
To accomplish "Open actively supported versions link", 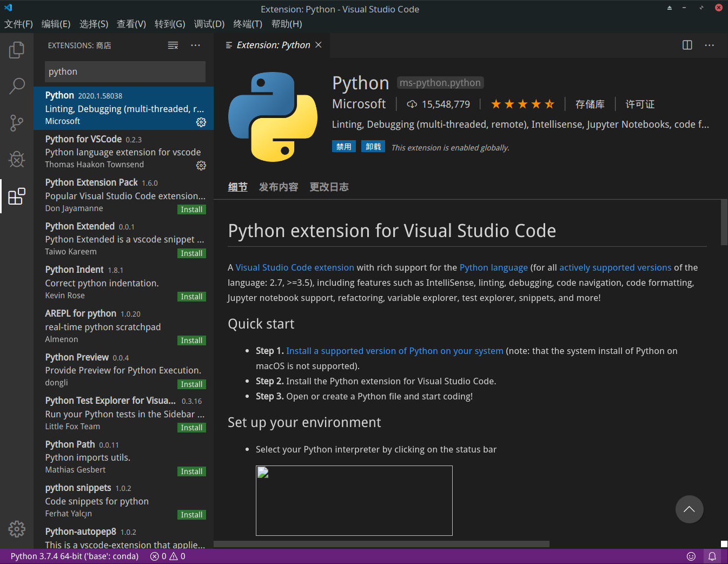I will (x=616, y=267).
